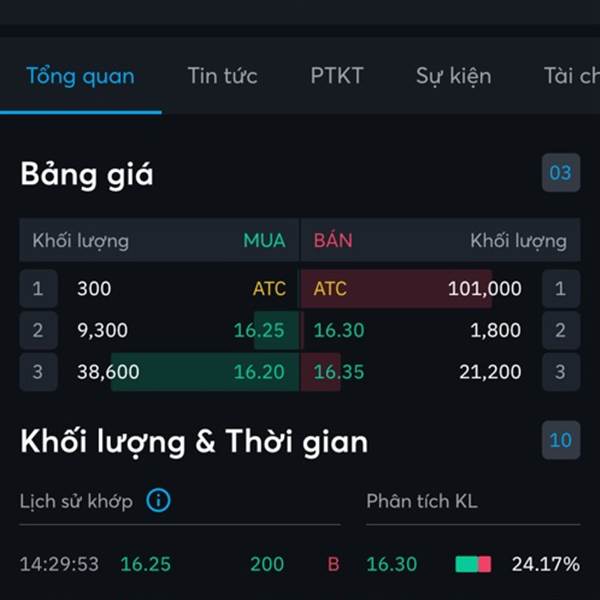Switch to the Tổng quan tab
The width and height of the screenshot is (600, 600).
80,76
